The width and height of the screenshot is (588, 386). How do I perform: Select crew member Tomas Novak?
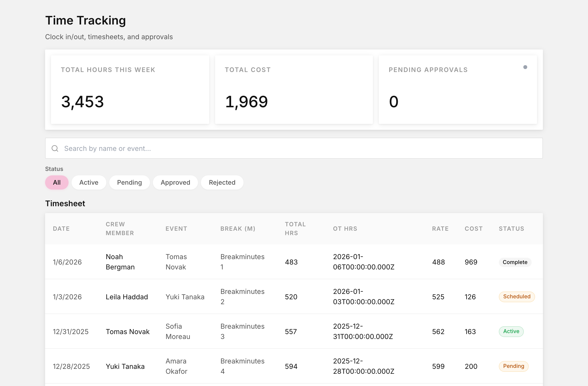coord(127,332)
